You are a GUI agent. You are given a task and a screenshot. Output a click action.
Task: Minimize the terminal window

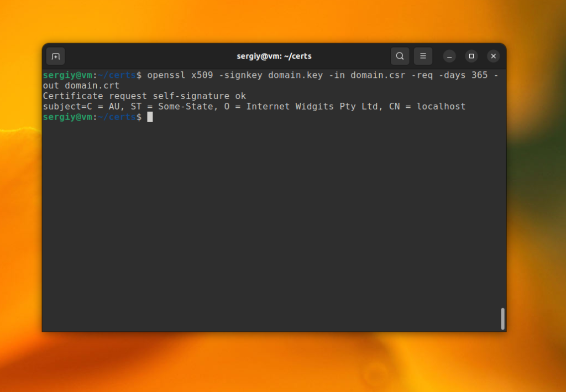click(x=449, y=56)
